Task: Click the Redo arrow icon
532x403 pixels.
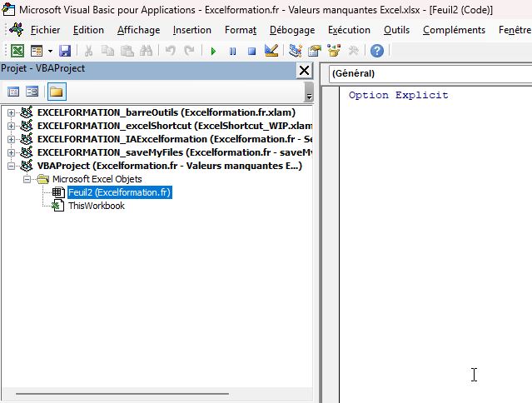Action: point(189,52)
